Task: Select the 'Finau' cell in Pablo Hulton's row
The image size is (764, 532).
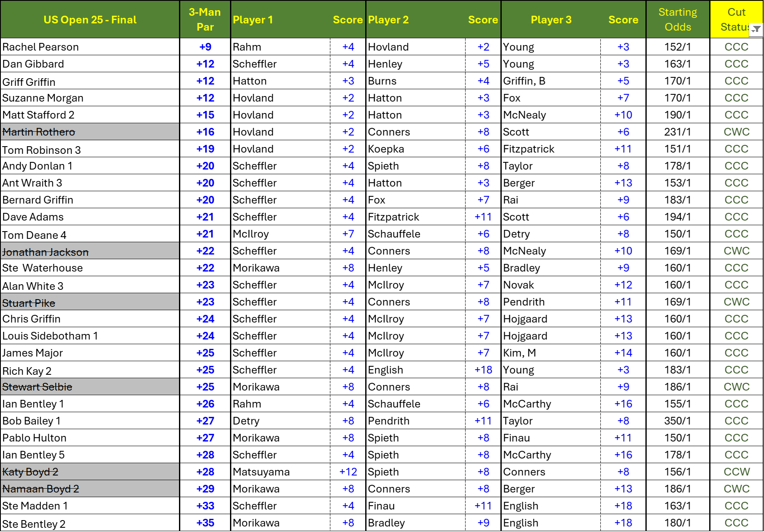Action: pos(551,438)
